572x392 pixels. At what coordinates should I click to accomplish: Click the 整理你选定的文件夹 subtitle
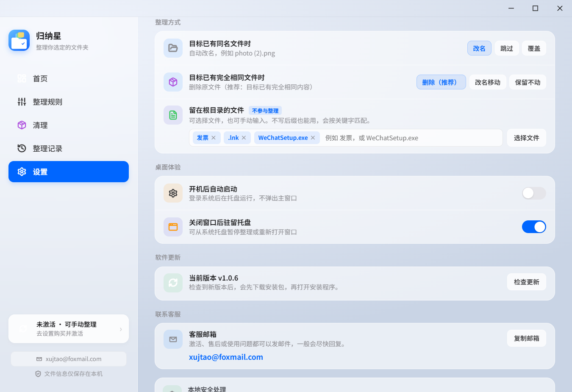[x=62, y=47]
